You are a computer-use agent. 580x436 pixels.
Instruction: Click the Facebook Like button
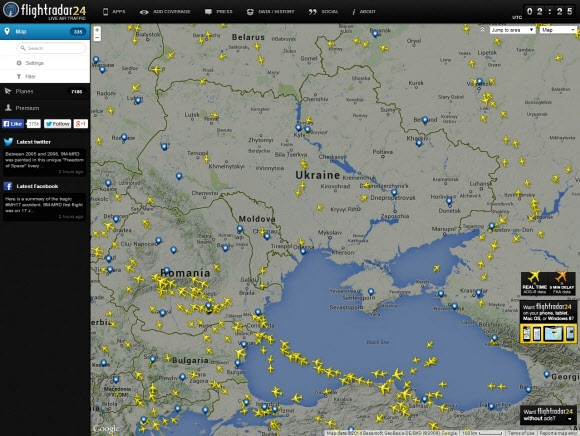point(13,124)
